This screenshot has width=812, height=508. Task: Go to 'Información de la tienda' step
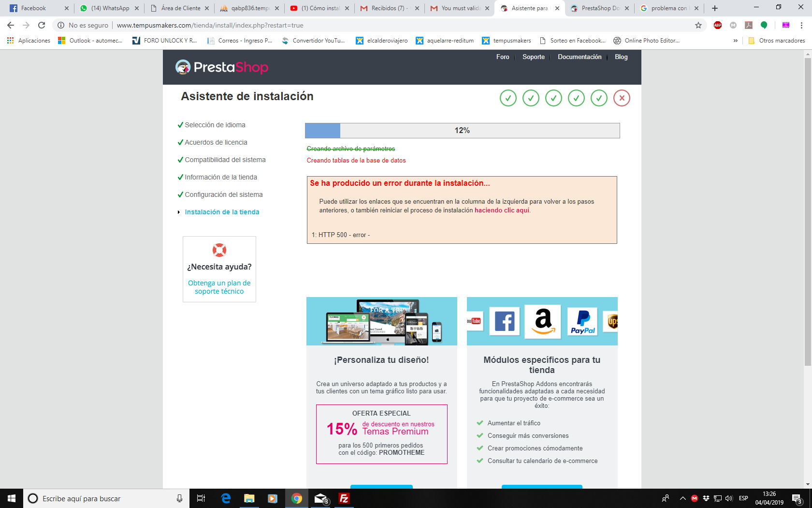221,177
